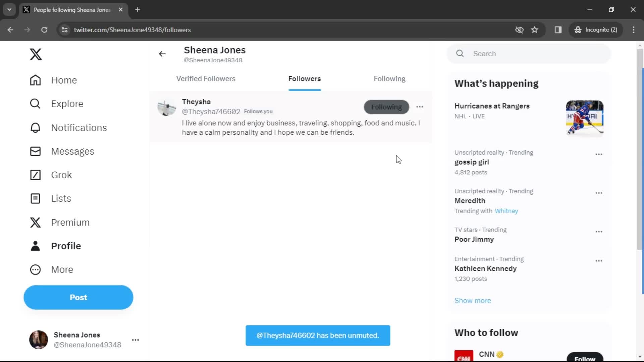Open Theysha's profile name
644x362 pixels.
click(196, 102)
